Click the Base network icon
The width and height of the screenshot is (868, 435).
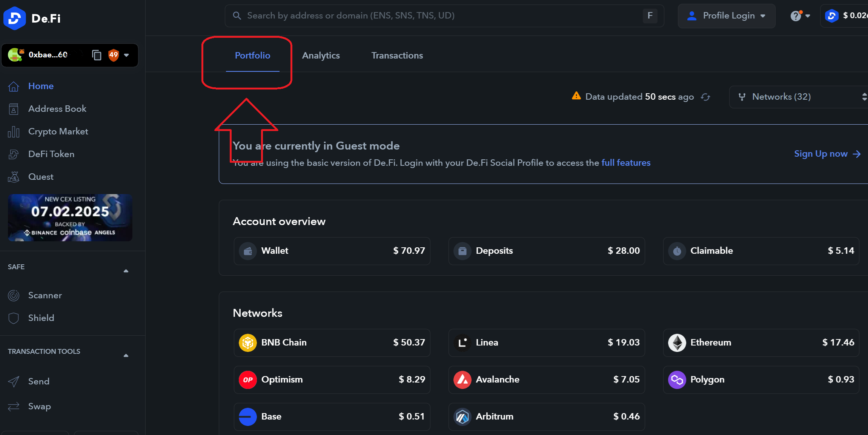point(248,417)
